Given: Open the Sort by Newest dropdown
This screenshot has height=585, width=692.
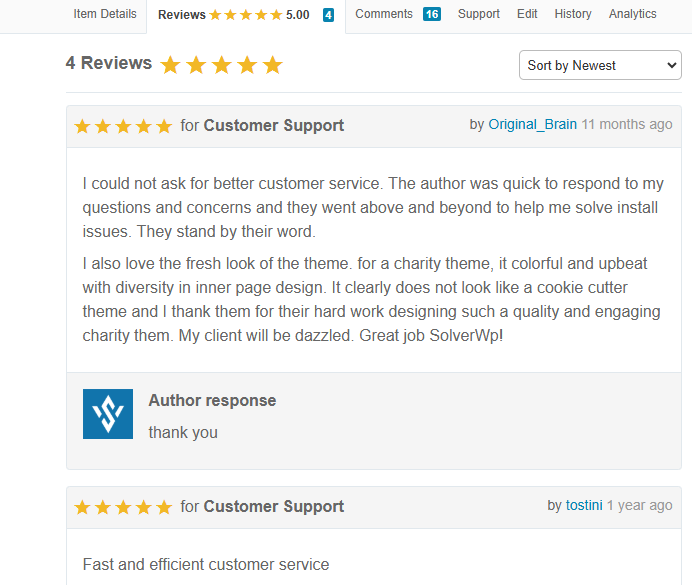Looking at the screenshot, I should [x=600, y=65].
